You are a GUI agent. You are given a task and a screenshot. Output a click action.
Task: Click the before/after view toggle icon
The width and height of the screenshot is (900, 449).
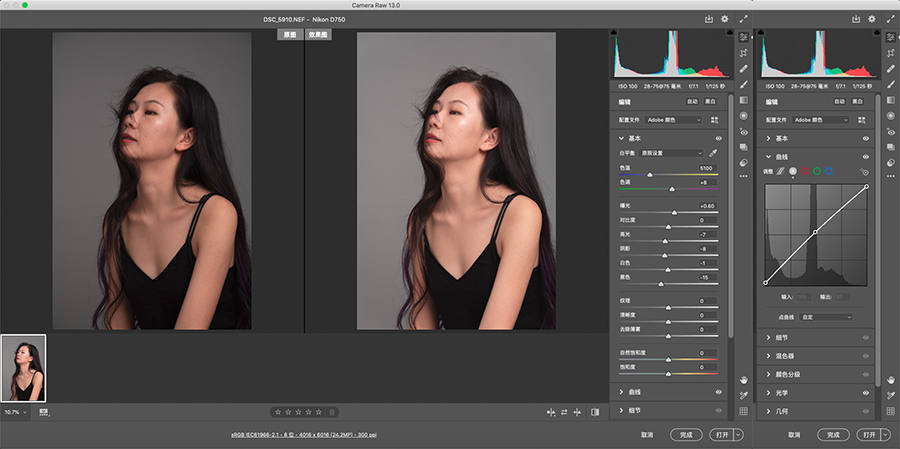550,411
